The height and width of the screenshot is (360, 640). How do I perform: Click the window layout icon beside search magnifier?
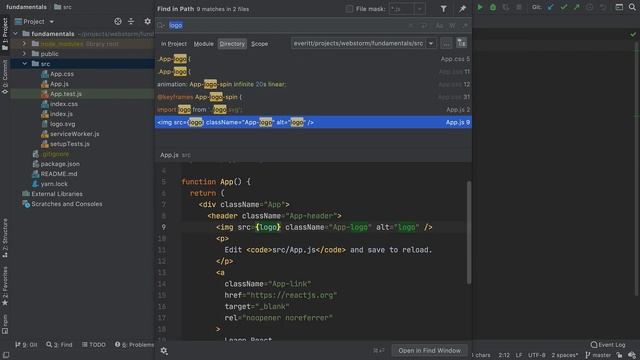tap(619, 7)
